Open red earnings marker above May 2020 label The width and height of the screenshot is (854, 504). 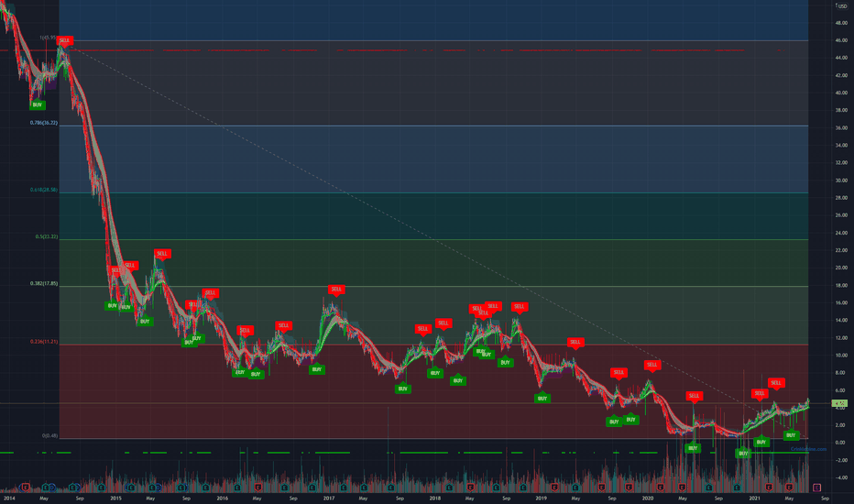(x=682, y=488)
